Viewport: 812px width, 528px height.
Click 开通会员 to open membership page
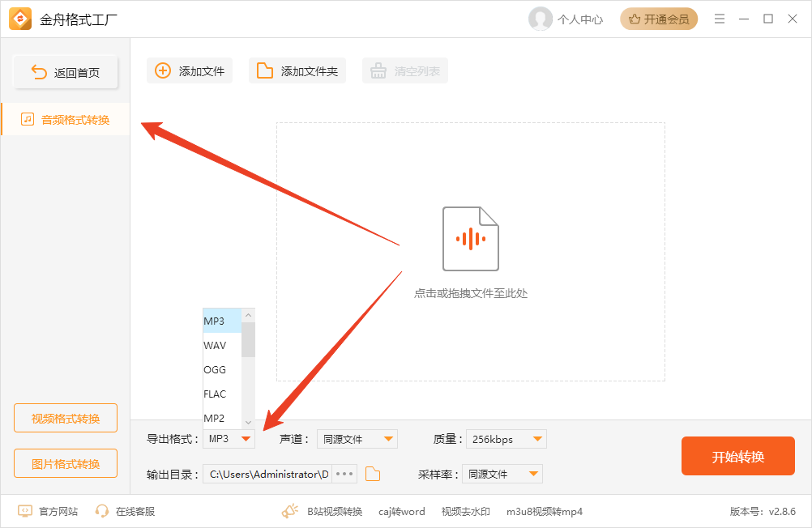pos(658,18)
